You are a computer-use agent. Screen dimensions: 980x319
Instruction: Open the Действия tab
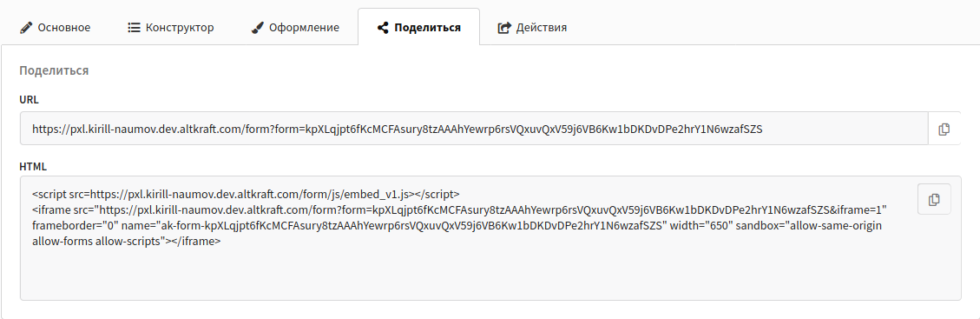pyautogui.click(x=532, y=28)
